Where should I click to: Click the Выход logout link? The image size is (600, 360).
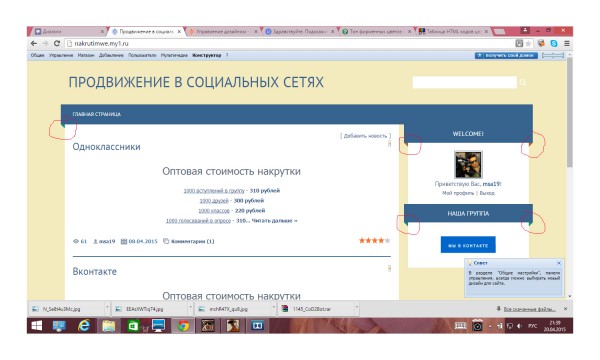487,193
